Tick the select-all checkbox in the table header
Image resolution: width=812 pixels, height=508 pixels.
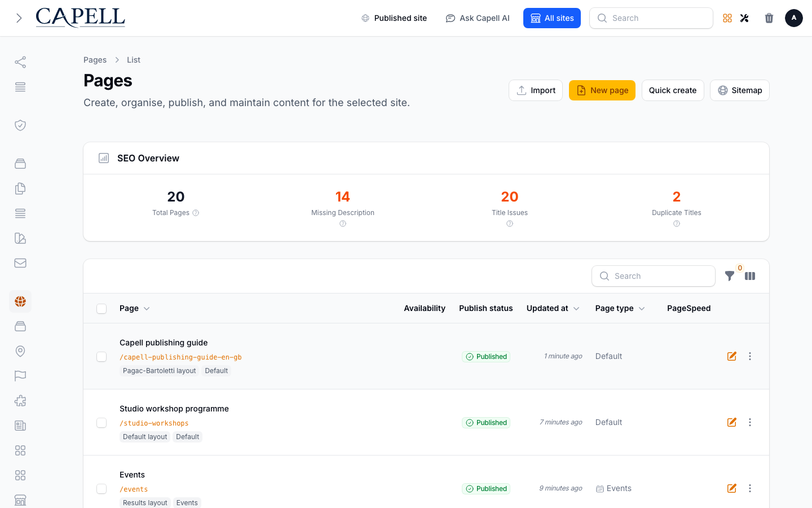click(x=101, y=309)
